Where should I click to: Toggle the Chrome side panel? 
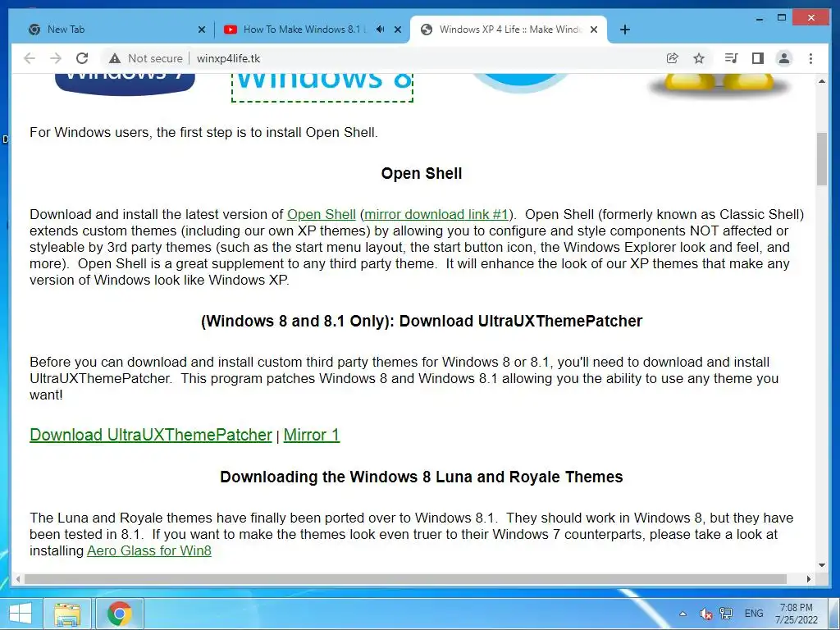click(757, 58)
